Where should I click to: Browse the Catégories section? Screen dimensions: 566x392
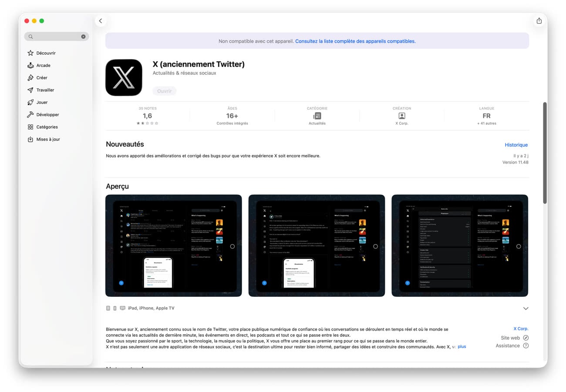[x=47, y=127]
